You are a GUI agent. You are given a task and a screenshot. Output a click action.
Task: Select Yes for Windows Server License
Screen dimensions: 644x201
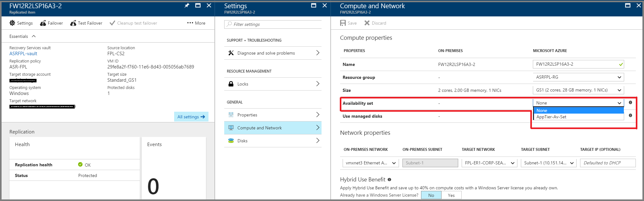pyautogui.click(x=451, y=195)
